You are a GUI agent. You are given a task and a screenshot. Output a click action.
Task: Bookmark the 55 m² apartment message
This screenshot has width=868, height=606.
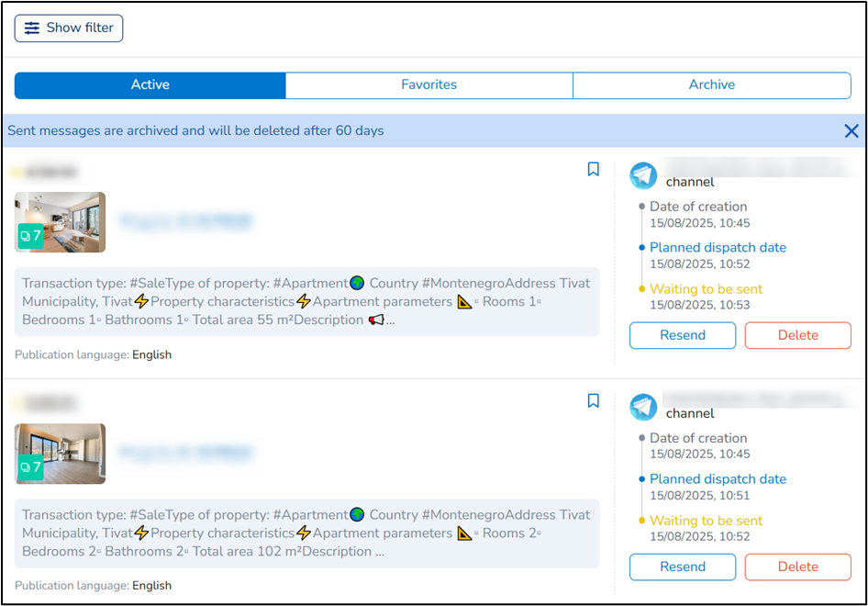click(x=593, y=169)
